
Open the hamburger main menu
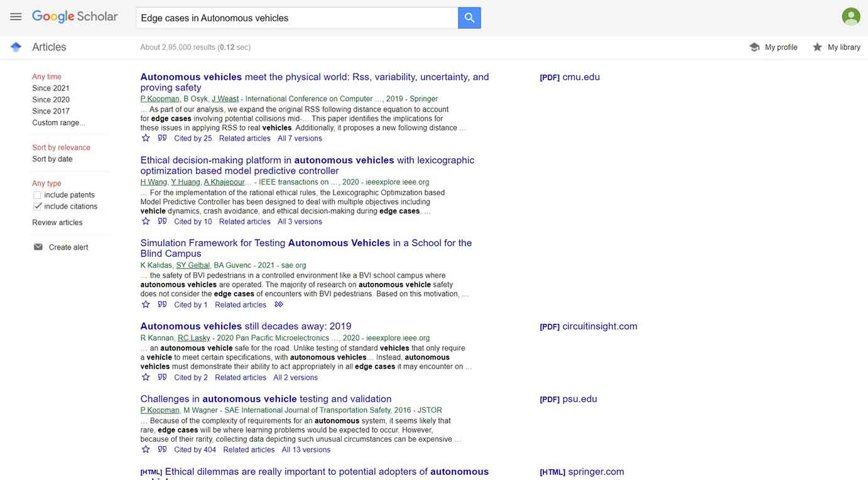point(16,17)
